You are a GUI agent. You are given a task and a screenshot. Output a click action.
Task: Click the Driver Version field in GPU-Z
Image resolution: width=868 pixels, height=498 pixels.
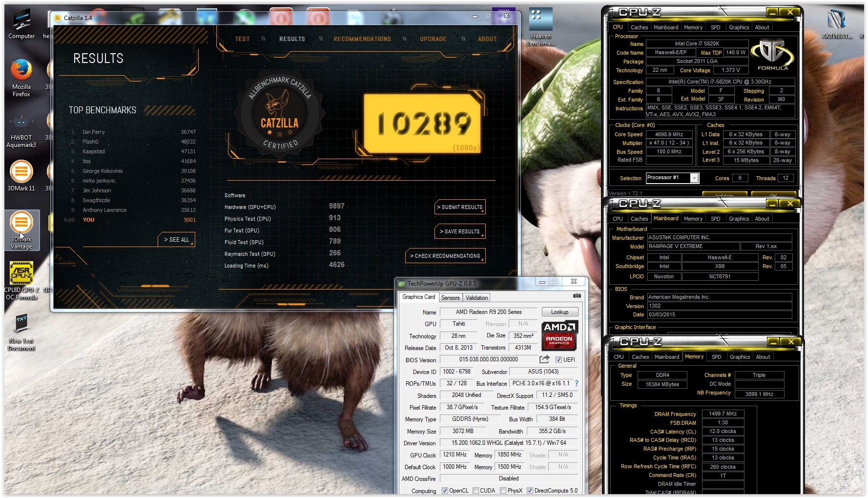[508, 443]
